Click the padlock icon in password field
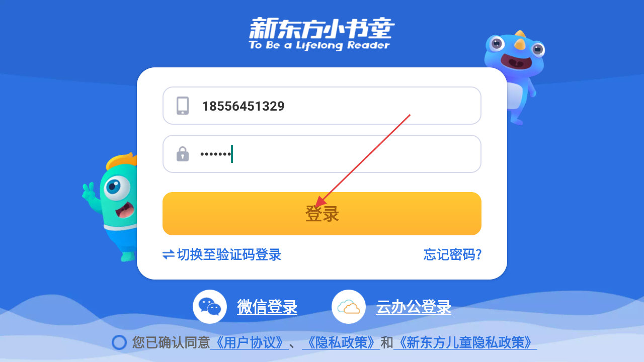The width and height of the screenshot is (644, 362). coord(183,154)
